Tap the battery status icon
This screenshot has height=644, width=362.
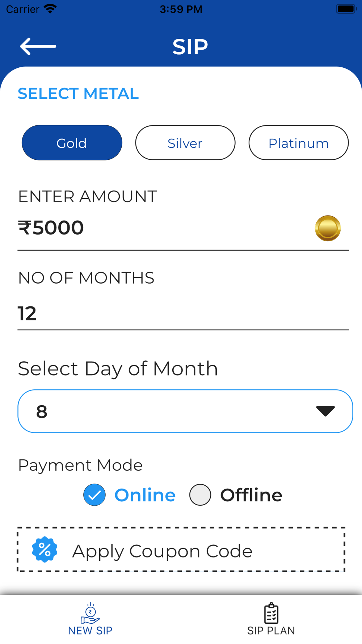click(346, 9)
